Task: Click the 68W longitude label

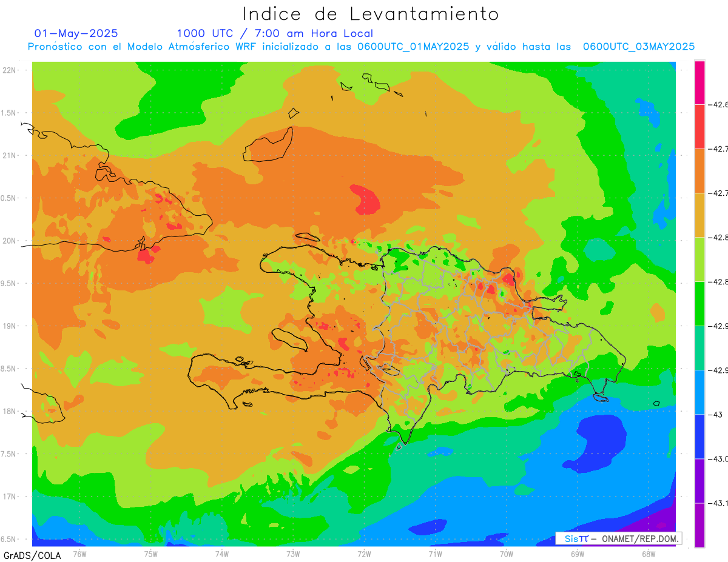Action: click(x=648, y=553)
